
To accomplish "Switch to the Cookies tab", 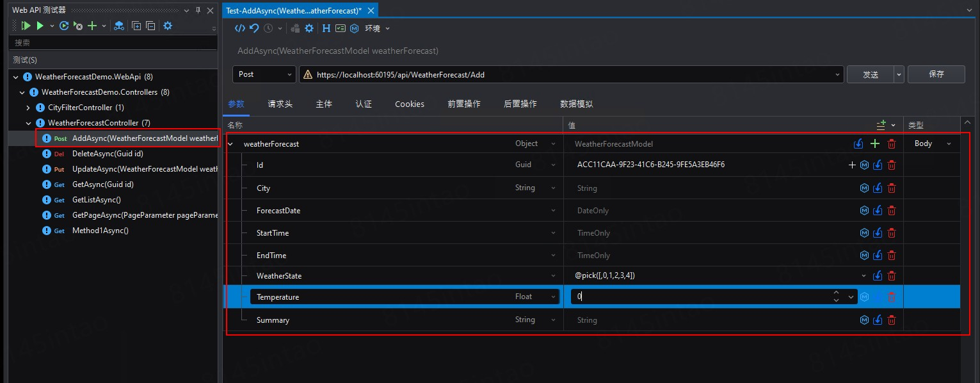I will pyautogui.click(x=410, y=104).
